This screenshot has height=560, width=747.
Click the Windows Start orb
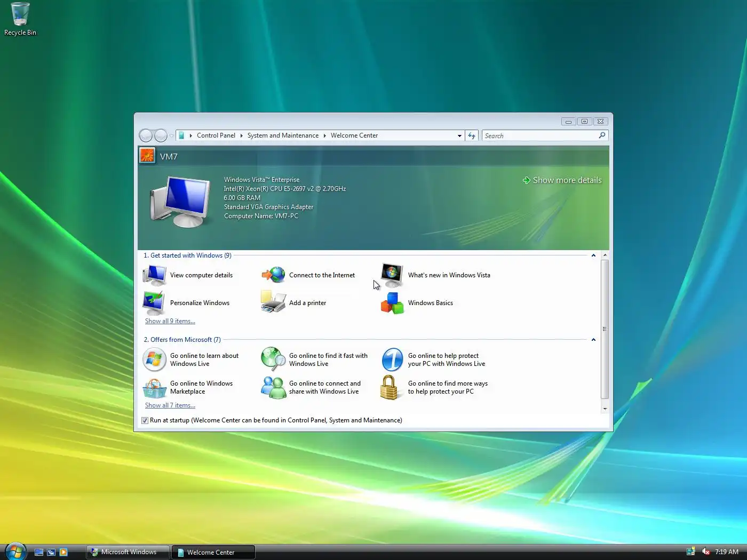click(15, 551)
